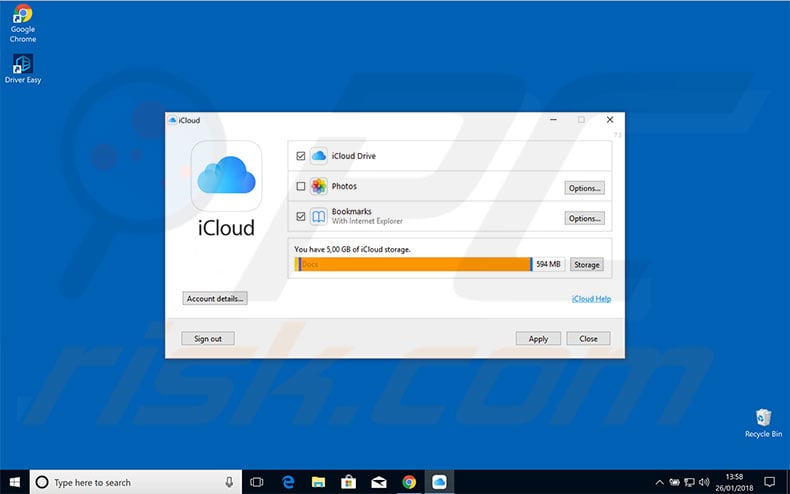
Task: Open the Recycle Bin icon
Action: (763, 423)
